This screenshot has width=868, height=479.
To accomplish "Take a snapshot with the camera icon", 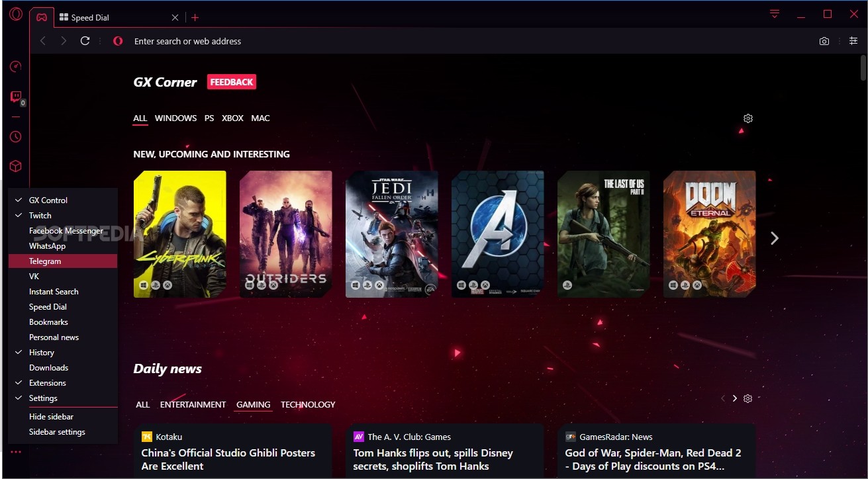I will point(824,41).
